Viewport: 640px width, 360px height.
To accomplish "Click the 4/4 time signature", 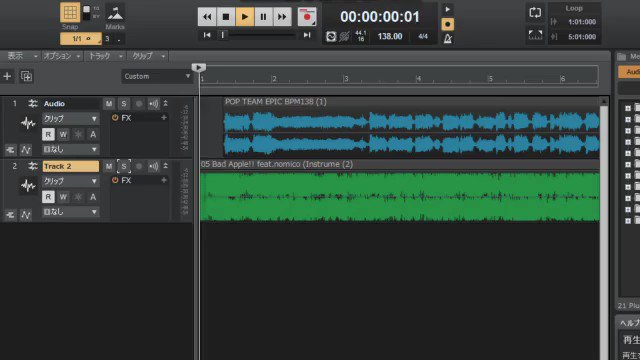I will tap(423, 36).
